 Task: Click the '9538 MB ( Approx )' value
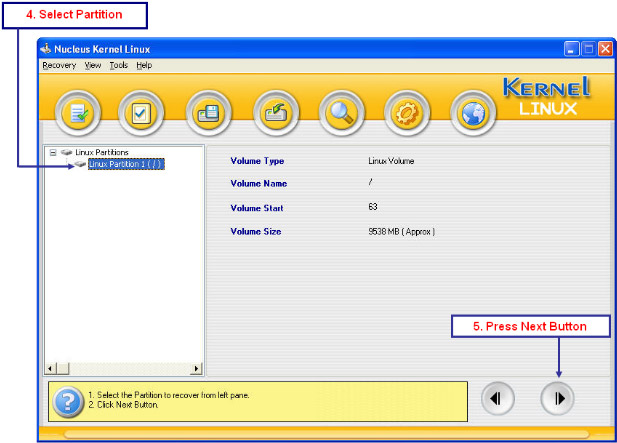[x=401, y=231]
